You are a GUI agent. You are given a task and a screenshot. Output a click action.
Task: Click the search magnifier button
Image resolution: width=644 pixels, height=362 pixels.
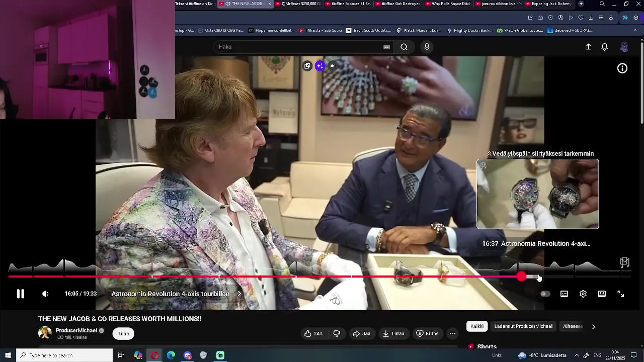click(x=404, y=47)
